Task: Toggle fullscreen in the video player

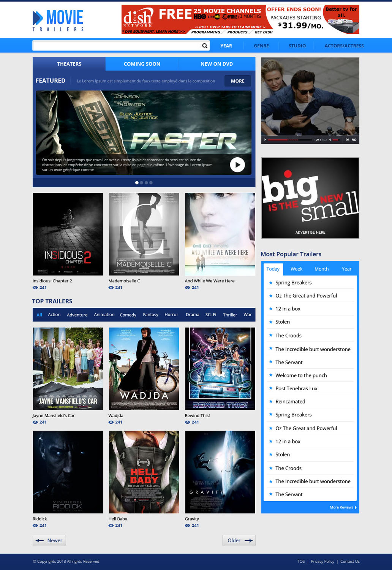Action: coord(348,139)
